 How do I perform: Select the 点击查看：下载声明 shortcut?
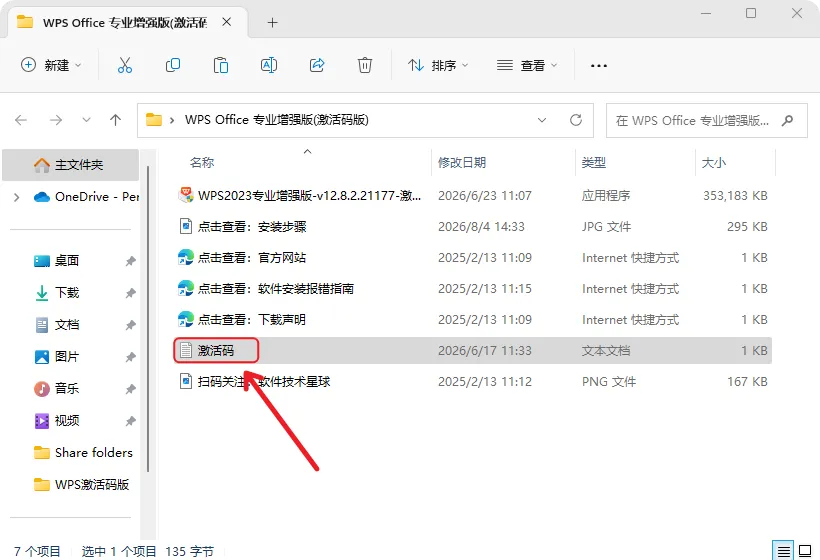[x=473, y=319]
